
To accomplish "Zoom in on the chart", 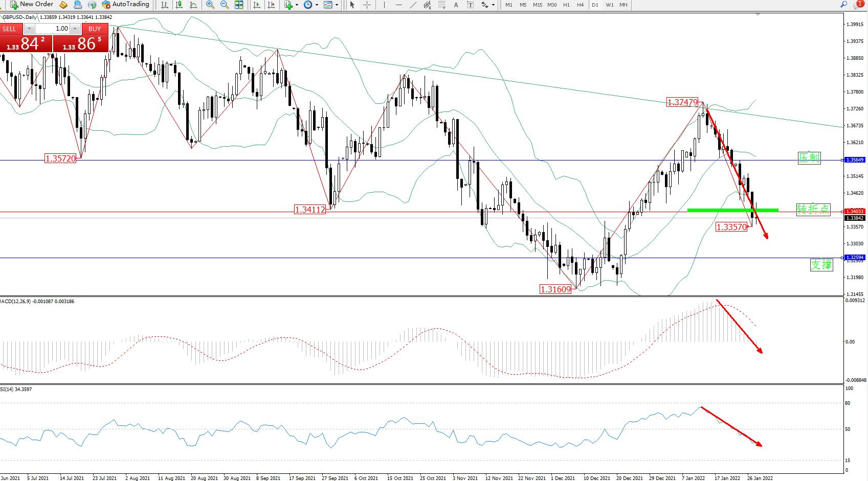I will [210, 5].
